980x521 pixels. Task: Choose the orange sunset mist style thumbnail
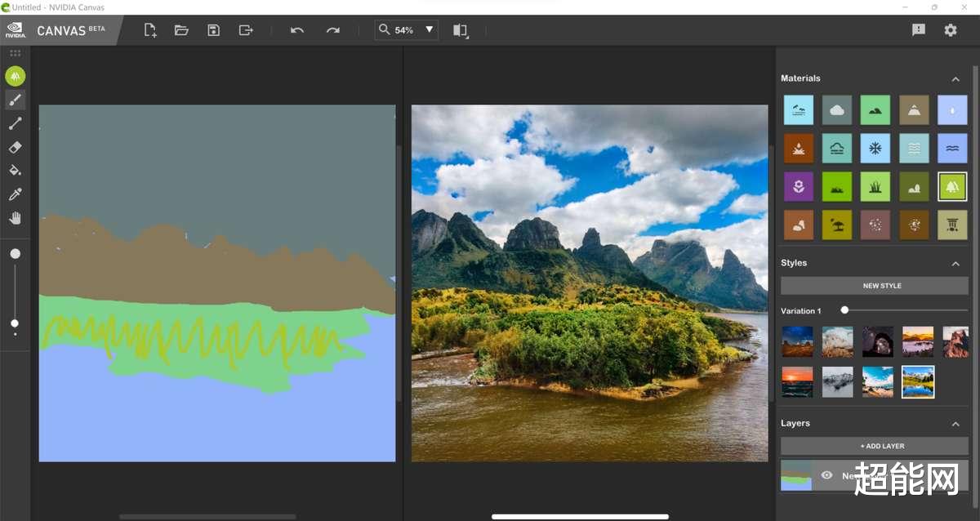(918, 342)
